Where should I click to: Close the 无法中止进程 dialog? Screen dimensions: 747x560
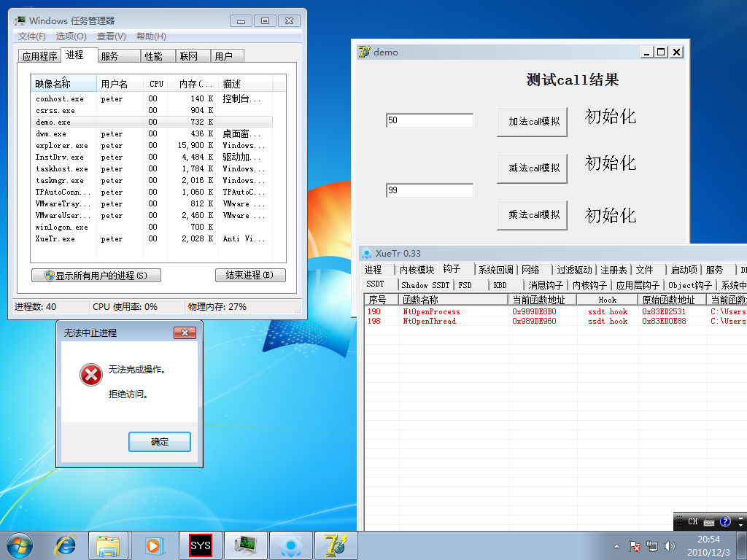185,332
